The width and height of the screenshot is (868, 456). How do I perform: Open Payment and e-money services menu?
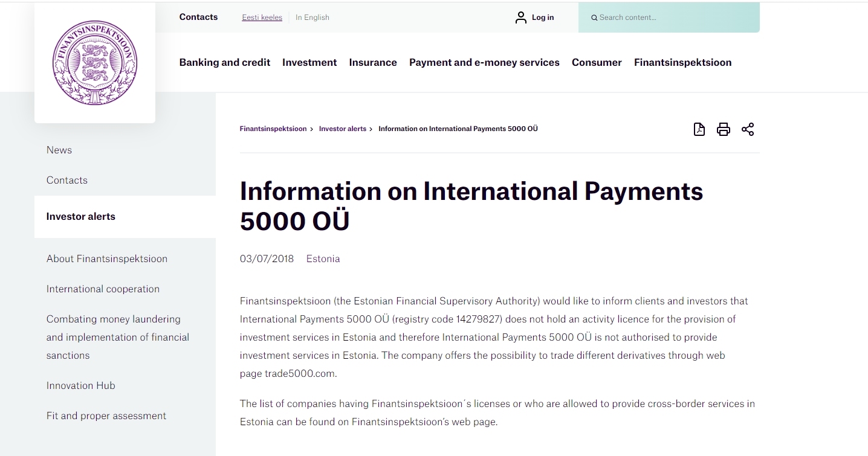[x=484, y=62]
